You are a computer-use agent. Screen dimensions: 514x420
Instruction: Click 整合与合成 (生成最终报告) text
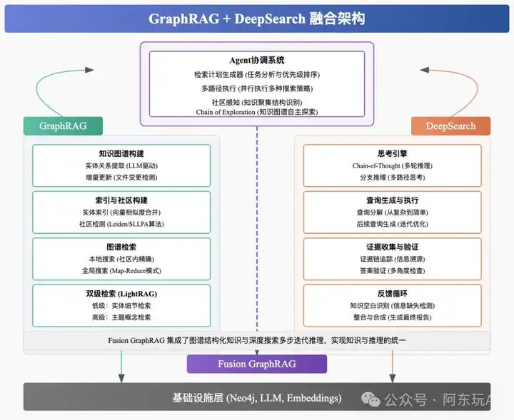tap(393, 317)
